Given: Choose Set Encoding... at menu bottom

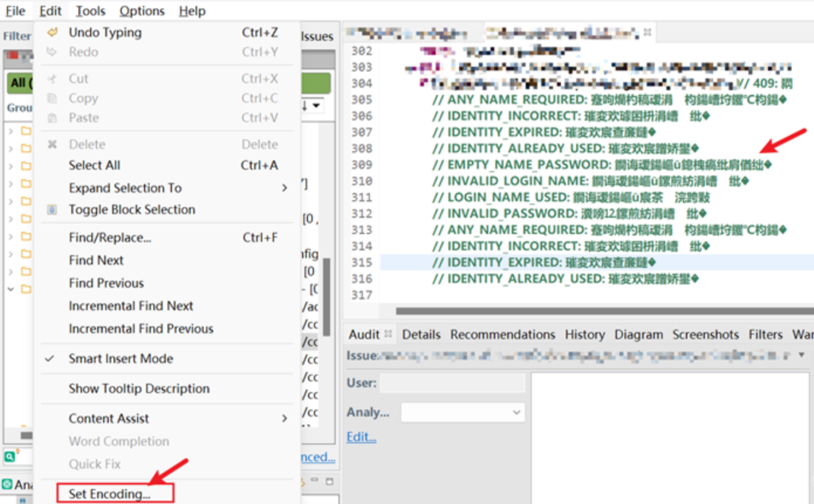Looking at the screenshot, I should coord(115,494).
